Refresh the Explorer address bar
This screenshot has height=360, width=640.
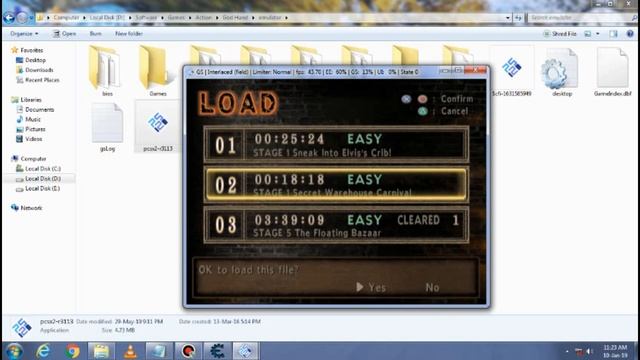click(518, 18)
